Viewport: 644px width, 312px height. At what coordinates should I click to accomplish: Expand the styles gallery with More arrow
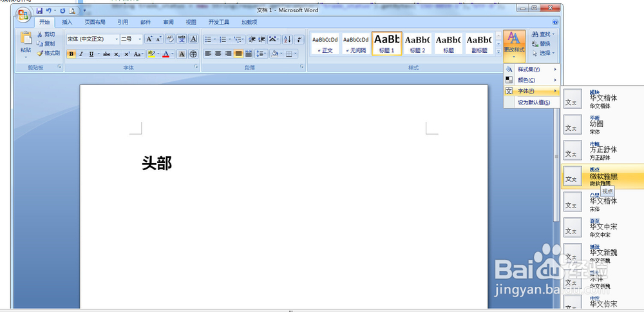[x=498, y=52]
